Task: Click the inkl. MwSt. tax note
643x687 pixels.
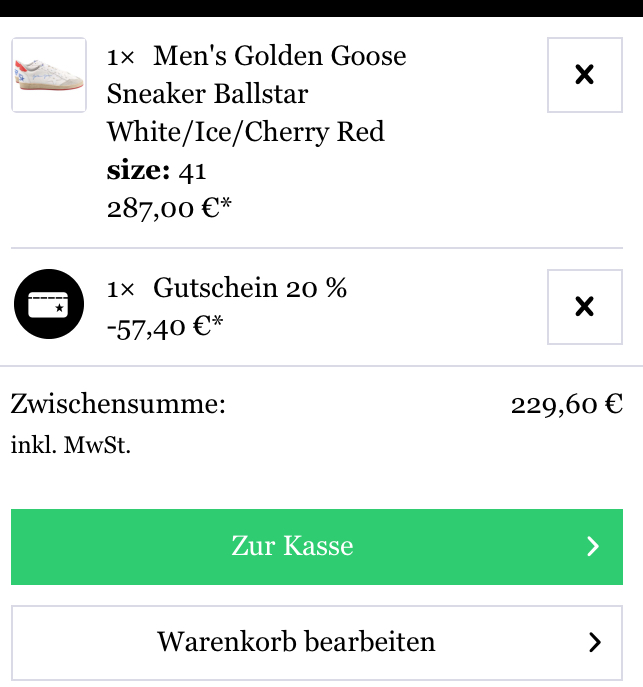Action: click(71, 445)
